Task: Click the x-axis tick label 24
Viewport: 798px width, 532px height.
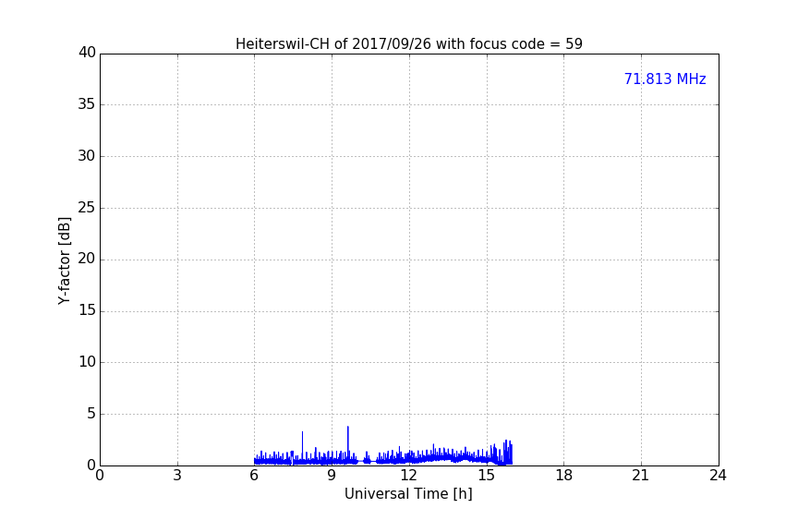Action: coord(718,476)
